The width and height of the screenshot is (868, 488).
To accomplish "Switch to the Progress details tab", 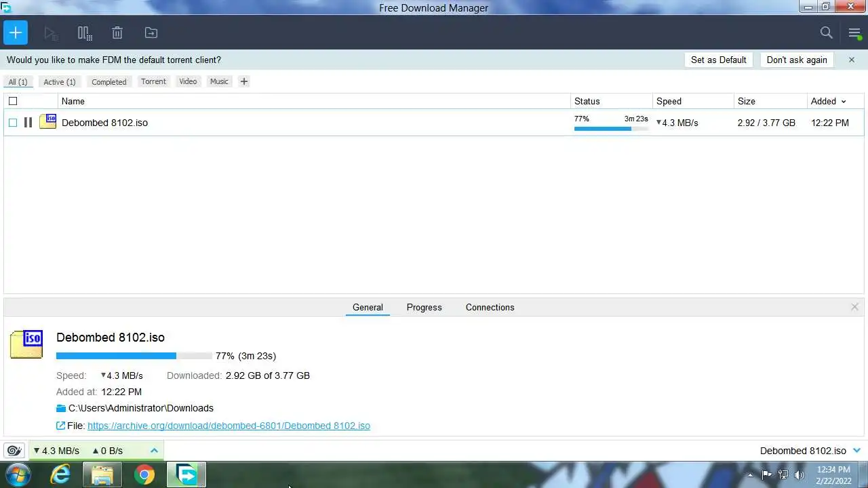I will [425, 307].
